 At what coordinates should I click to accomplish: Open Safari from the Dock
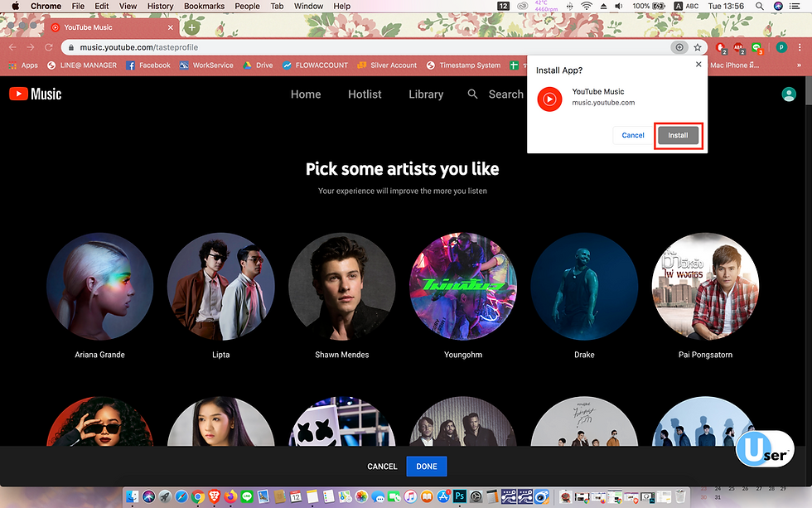[x=181, y=496]
